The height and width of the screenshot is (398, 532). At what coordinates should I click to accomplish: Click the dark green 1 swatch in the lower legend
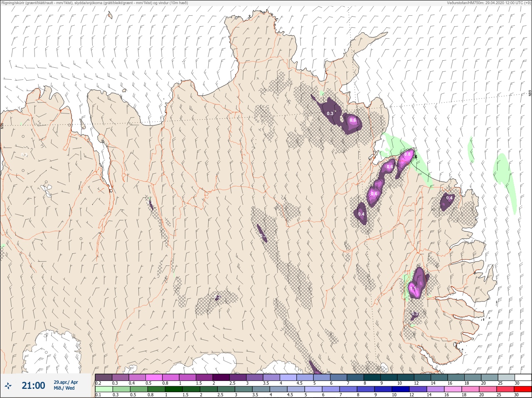click(174, 389)
